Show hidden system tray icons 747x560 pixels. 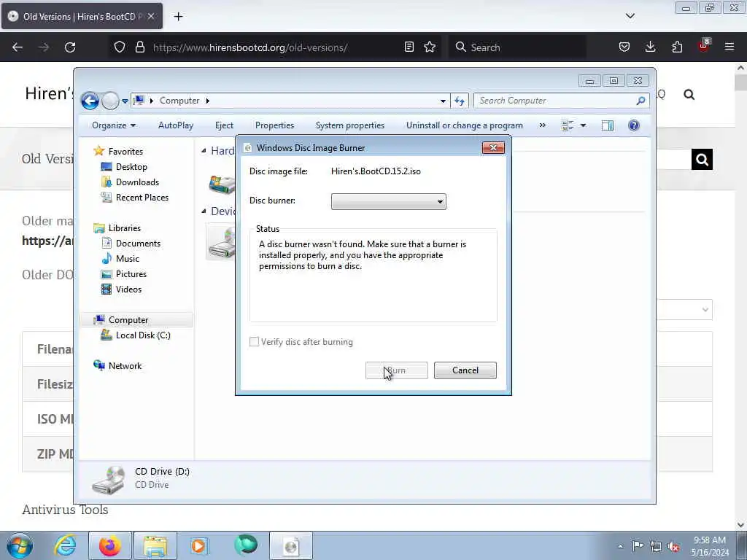pos(620,546)
